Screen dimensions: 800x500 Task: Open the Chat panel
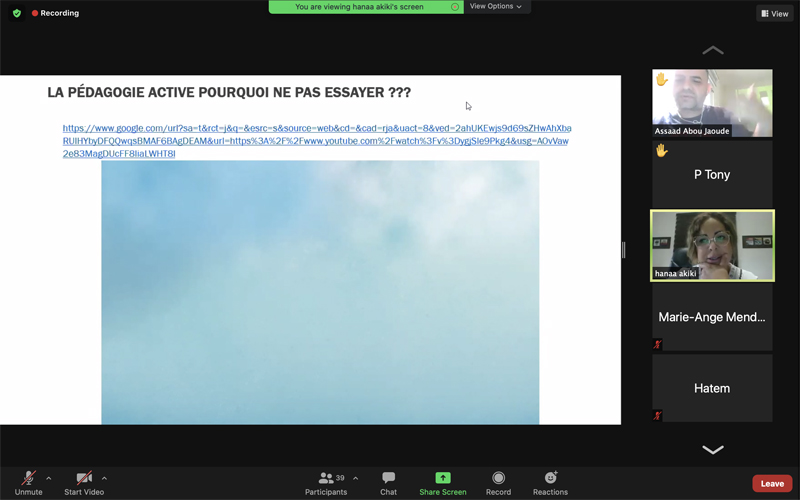point(388,478)
